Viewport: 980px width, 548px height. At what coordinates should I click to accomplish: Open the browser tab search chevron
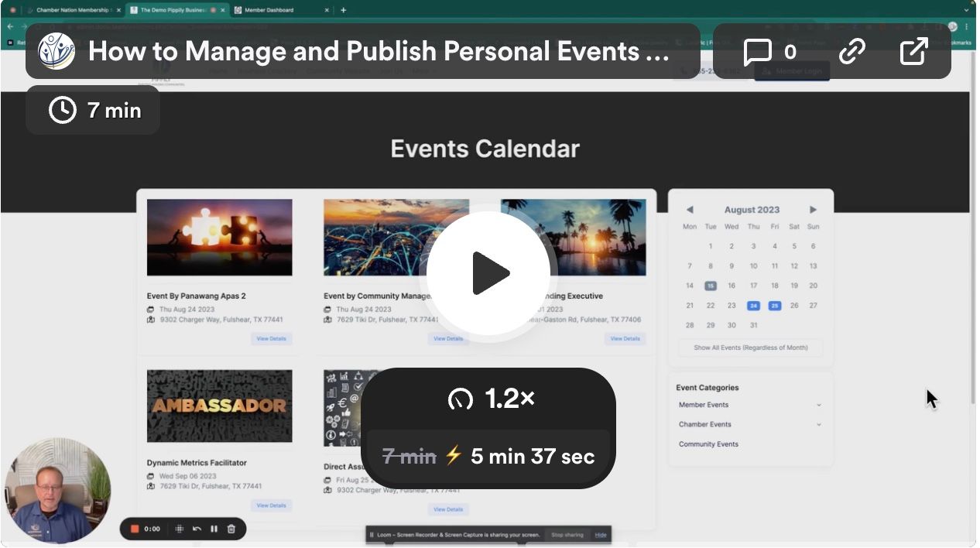tap(966, 10)
